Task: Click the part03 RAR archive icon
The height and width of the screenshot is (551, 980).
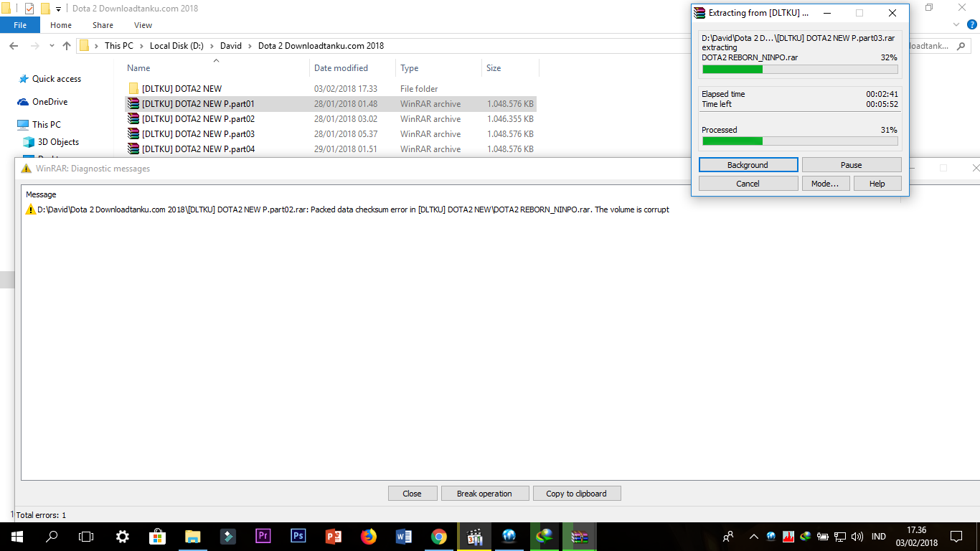Action: coord(133,134)
